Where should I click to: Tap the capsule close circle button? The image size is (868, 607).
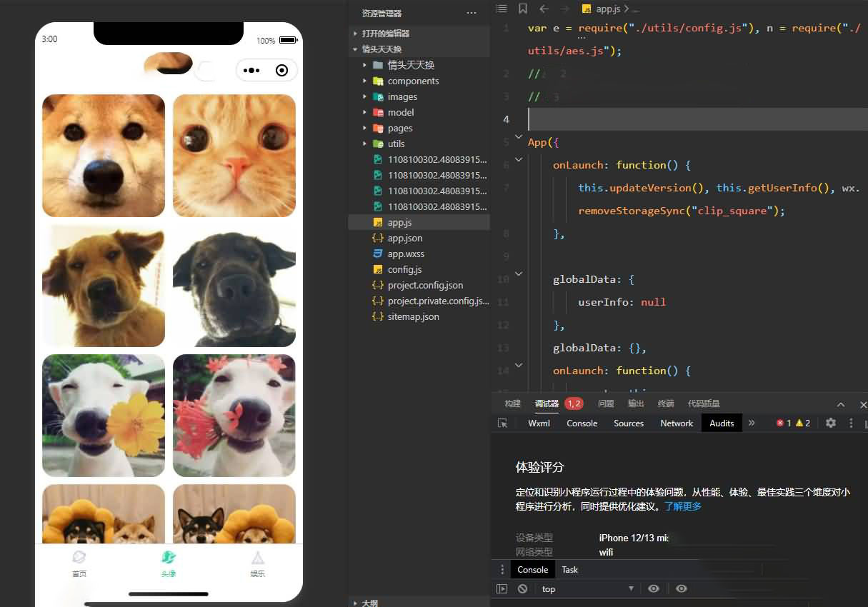coord(281,70)
